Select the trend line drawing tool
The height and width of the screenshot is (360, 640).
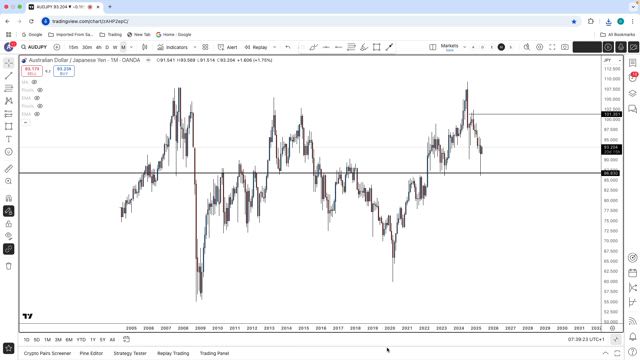(x=9, y=76)
